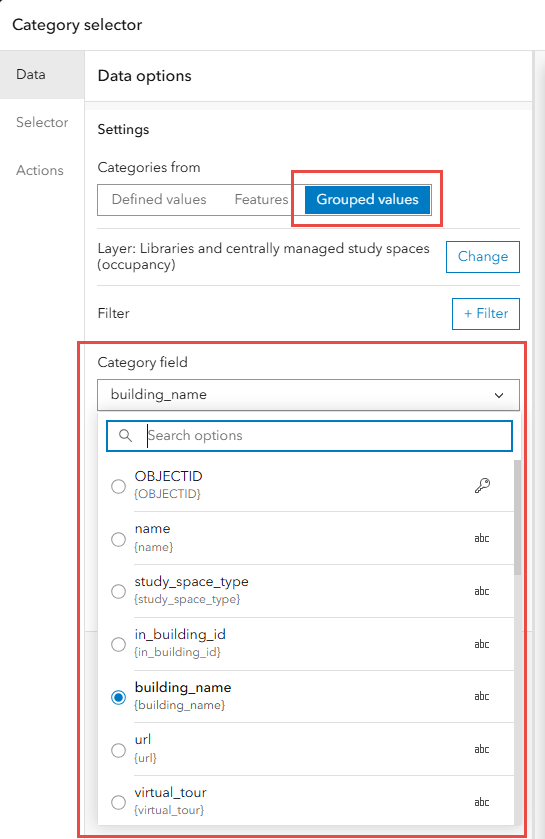Add a filter with + Filter button
Image resolution: width=545 pixels, height=839 pixels.
click(x=486, y=314)
